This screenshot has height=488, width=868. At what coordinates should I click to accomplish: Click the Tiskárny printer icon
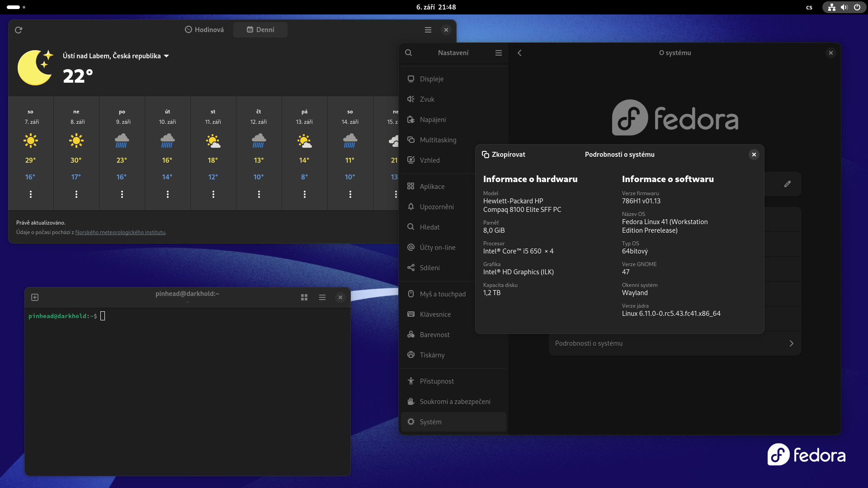[411, 355]
